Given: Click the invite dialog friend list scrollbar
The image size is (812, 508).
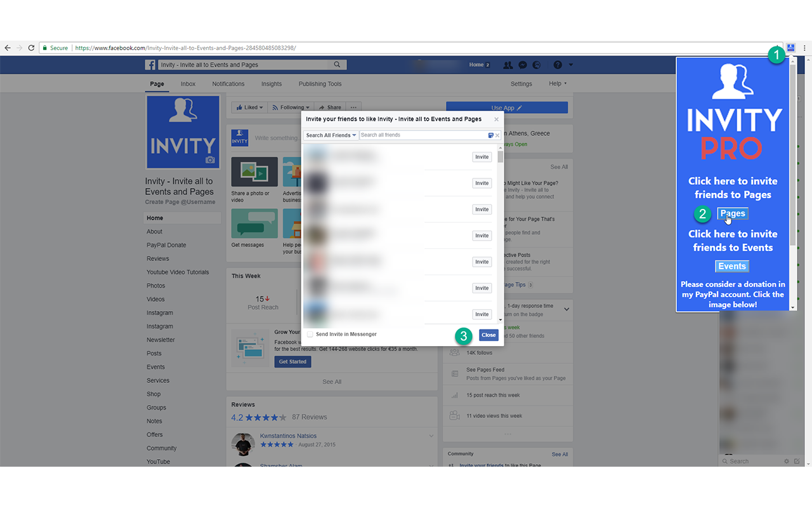Looking at the screenshot, I should pyautogui.click(x=500, y=157).
